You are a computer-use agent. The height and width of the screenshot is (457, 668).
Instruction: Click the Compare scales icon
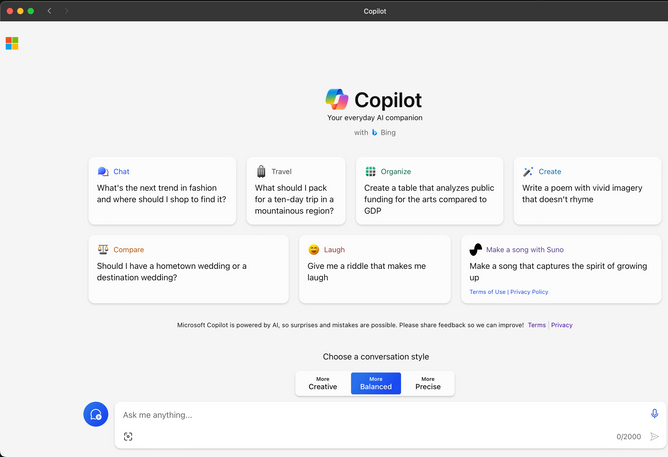[103, 249]
